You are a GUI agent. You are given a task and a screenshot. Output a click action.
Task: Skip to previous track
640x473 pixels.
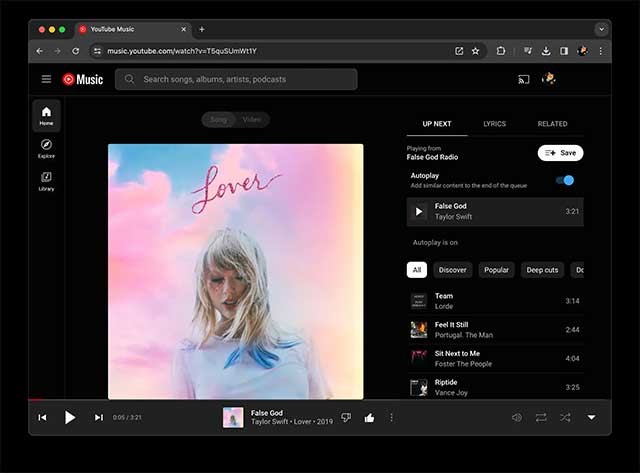pos(42,417)
